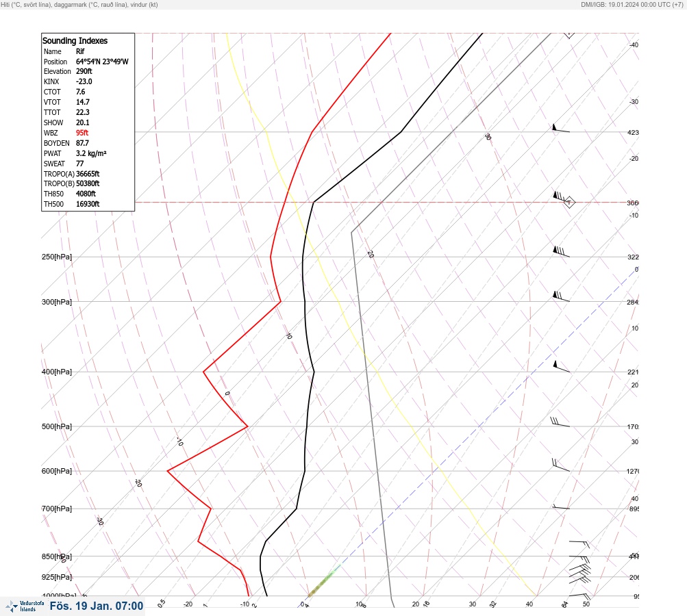This screenshot has width=687, height=616.
Task: Click the 'Sounding Indexes' title
Action: (75, 40)
